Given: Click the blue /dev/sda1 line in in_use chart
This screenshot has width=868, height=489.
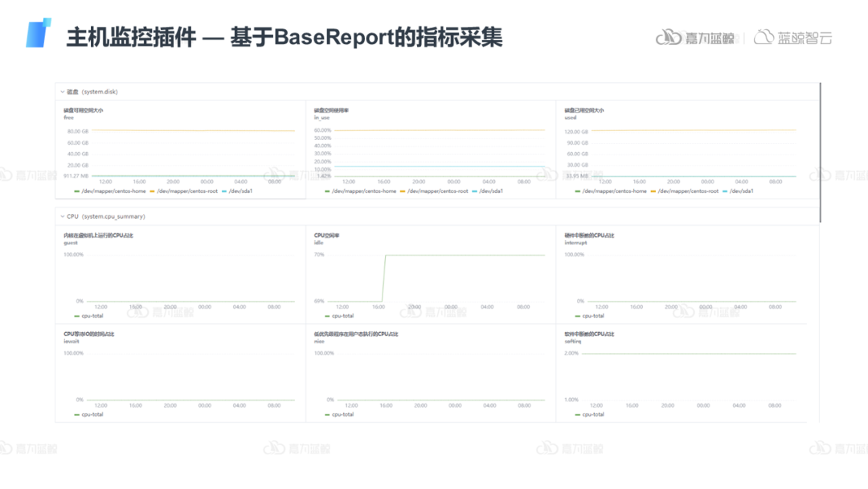Looking at the screenshot, I should click(x=440, y=166).
